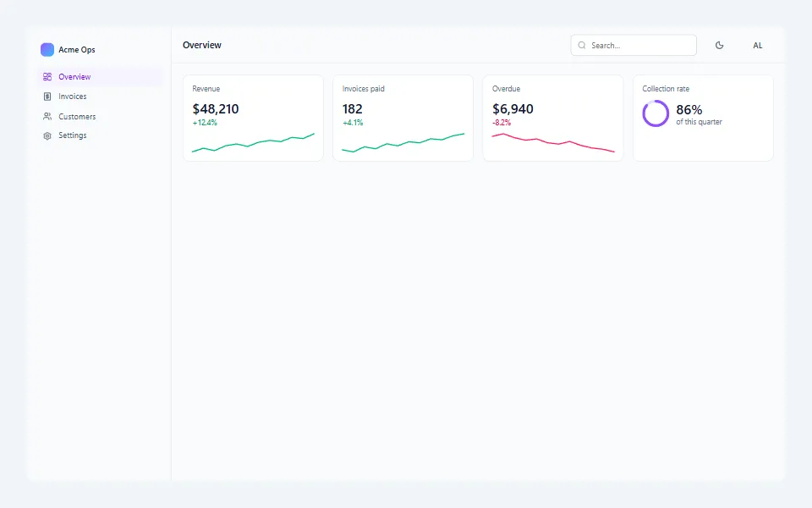Screen dimensions: 812x508
Task: Click the magnifier icon in search box
Action: 582,46
